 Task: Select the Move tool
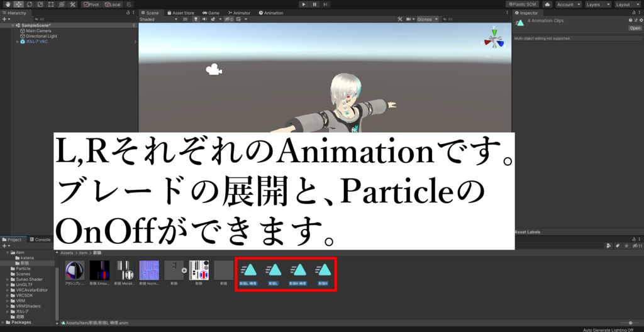click(x=19, y=4)
